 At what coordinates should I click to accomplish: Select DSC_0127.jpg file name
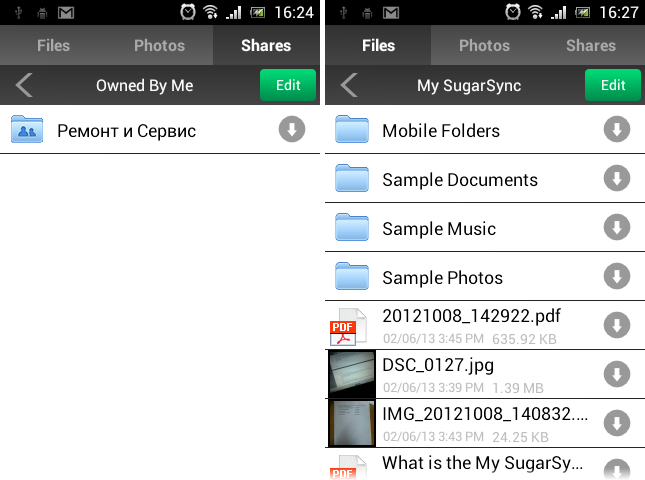(438, 365)
